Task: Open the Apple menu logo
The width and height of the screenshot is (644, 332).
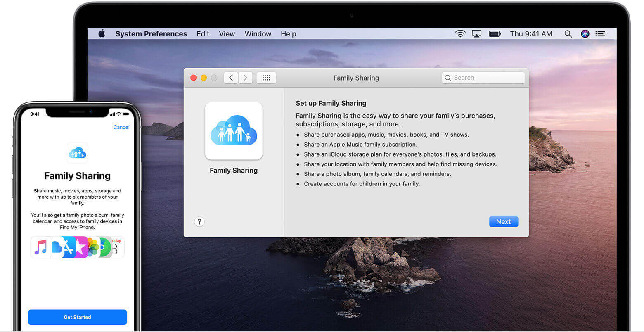Action: point(102,34)
